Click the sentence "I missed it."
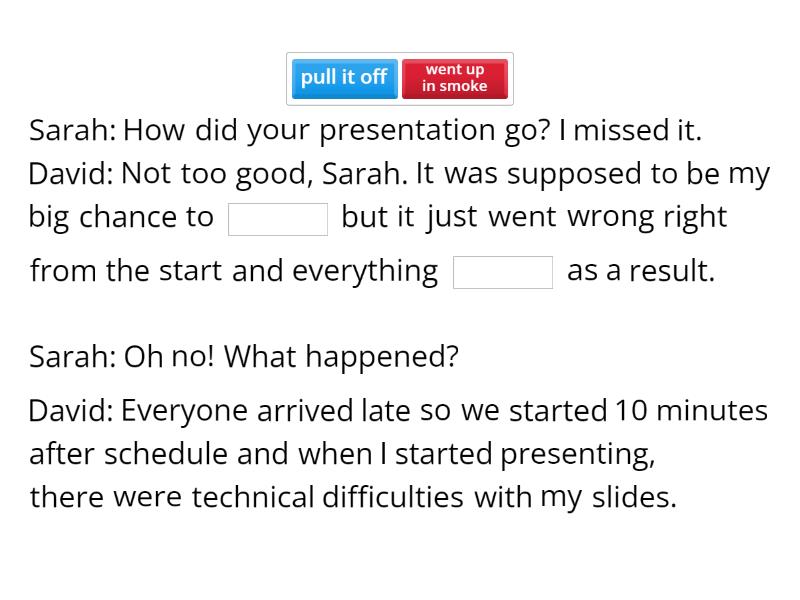Screen dimensions: 800x600 (x=630, y=130)
